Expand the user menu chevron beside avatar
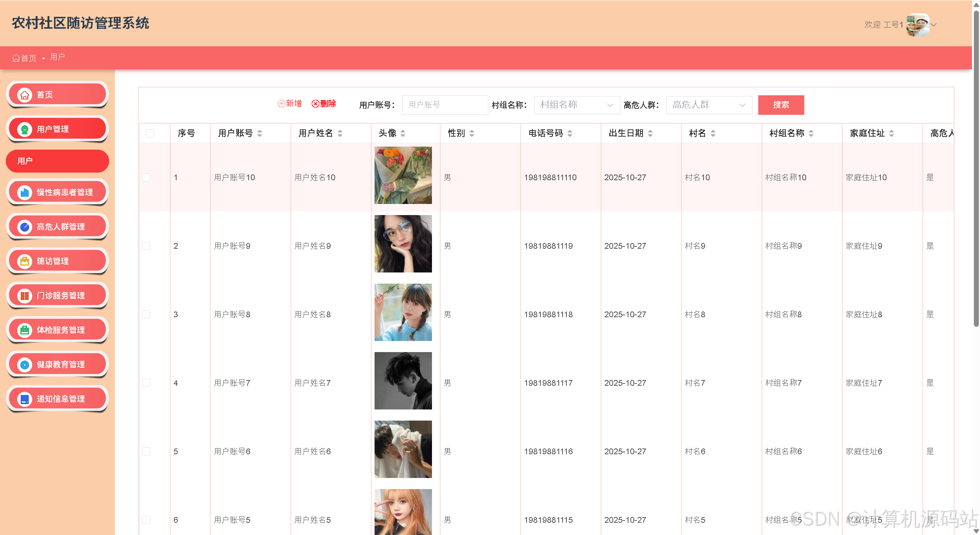Screen dimensions: 980x535 tap(934, 25)
